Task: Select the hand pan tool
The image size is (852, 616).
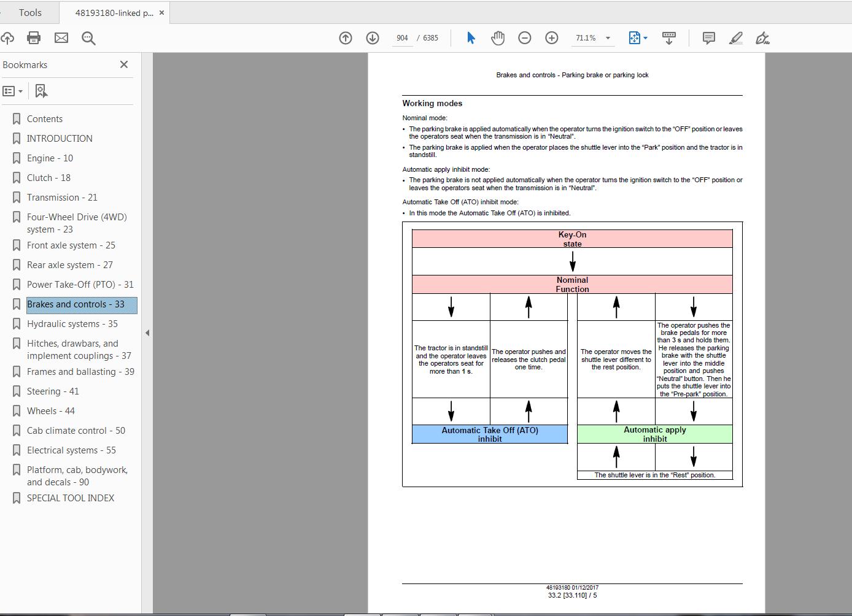Action: click(498, 38)
